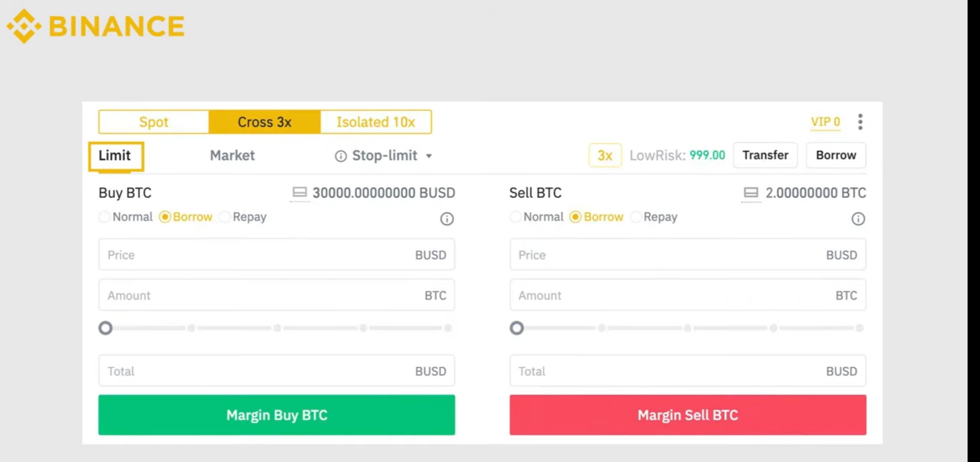The image size is (980, 462).
Task: Click the Buy BTC amount slider handle
Action: 106,328
